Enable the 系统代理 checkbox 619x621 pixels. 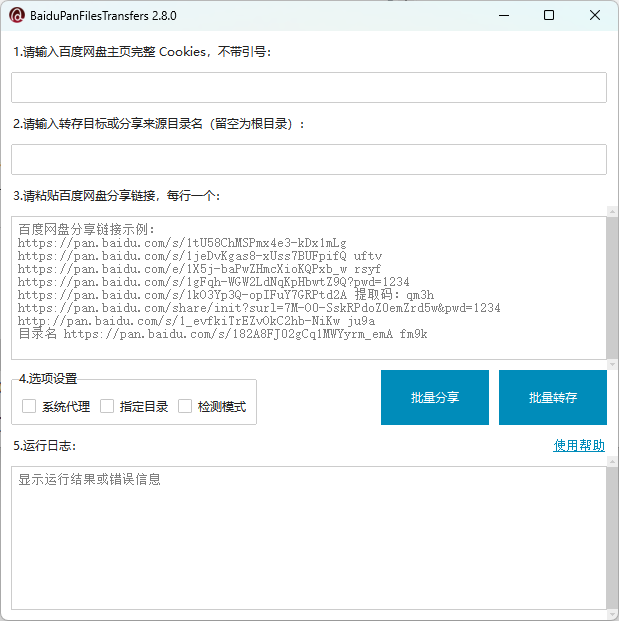tap(29, 406)
